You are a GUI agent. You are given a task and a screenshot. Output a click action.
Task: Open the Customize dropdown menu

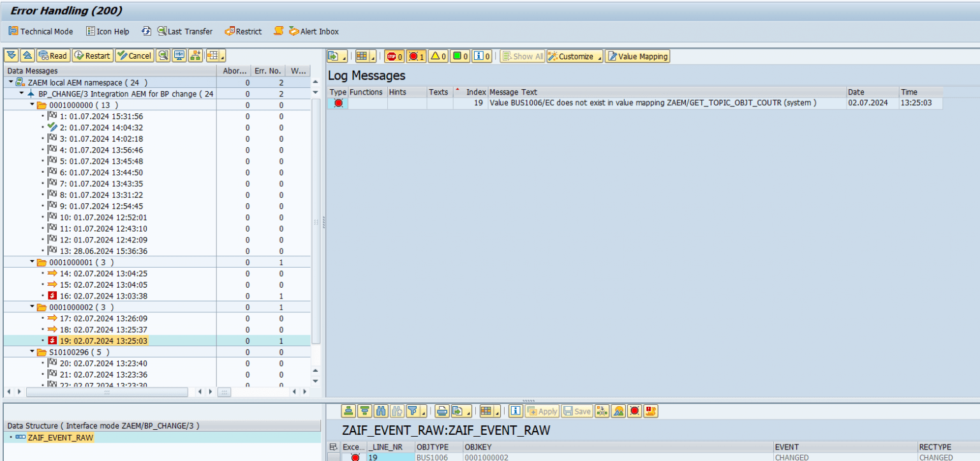(x=574, y=55)
